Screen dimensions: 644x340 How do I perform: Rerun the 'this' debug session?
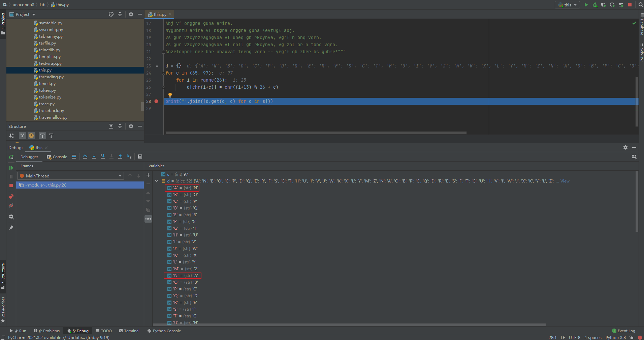(11, 157)
